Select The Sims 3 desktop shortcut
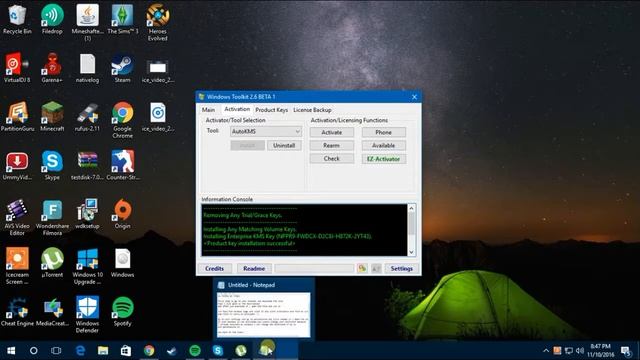Viewport: 640px width, 360px height. point(122,19)
